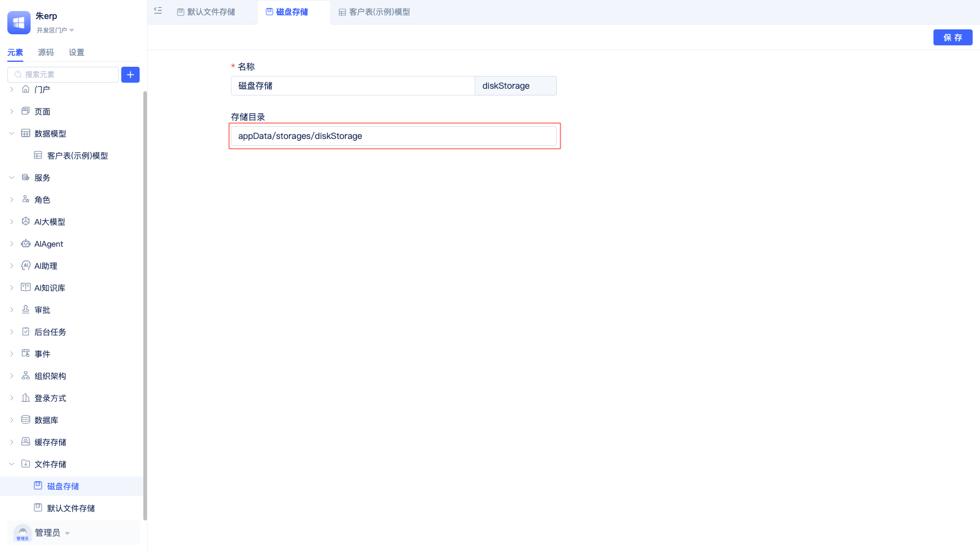Click the 客户表(示例)模型 tree icon
The width and height of the screenshot is (980, 551).
pyautogui.click(x=38, y=156)
